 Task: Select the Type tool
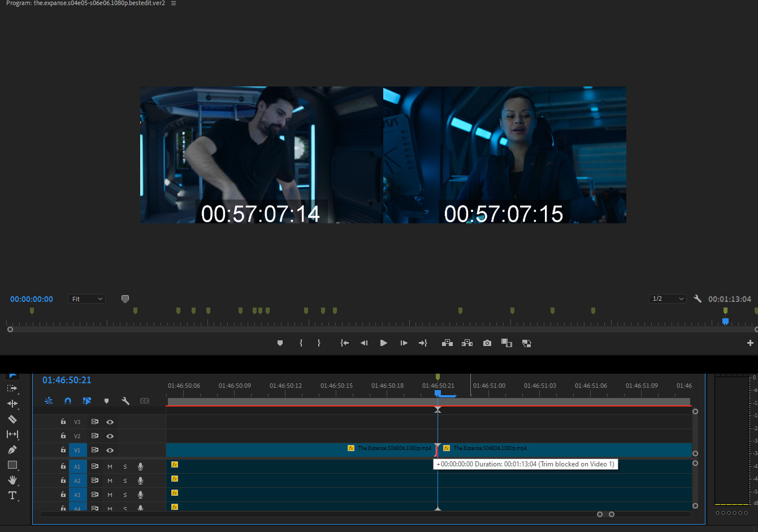point(12,496)
